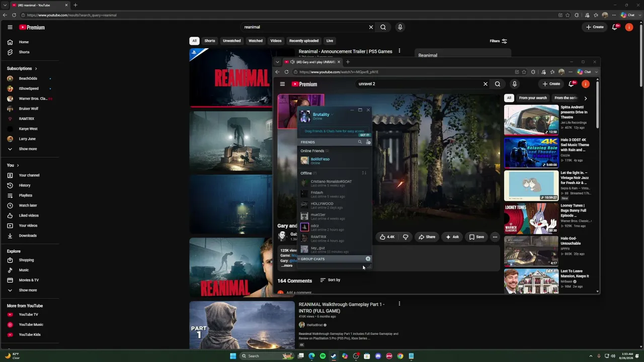Expand Show more under Subscriptions
The height and width of the screenshot is (362, 644).
[x=29, y=149]
